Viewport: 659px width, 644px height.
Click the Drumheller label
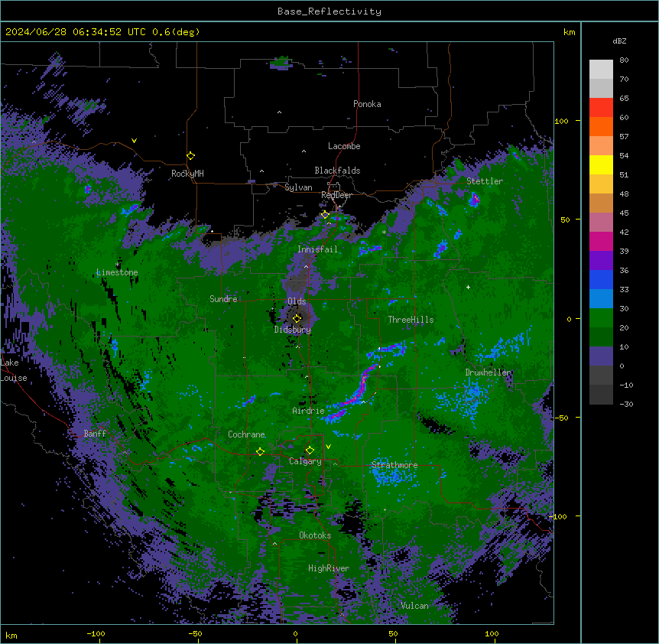[488, 372]
